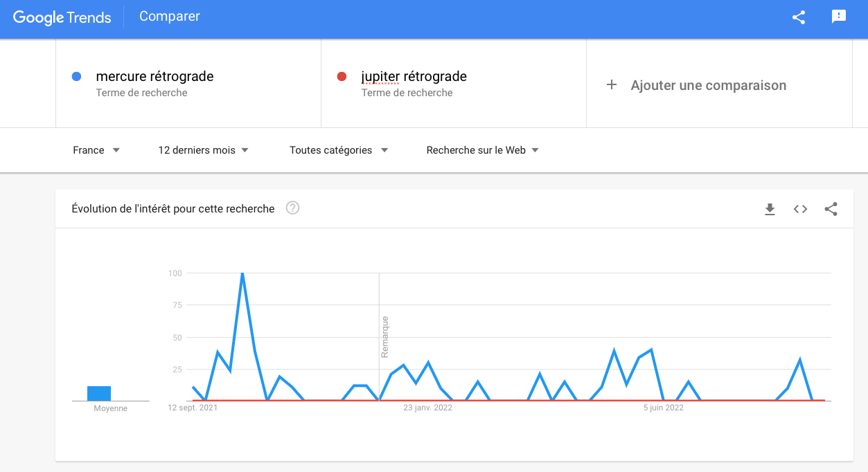Click the share icon in the blue header
The image size is (868, 472).
point(799,17)
